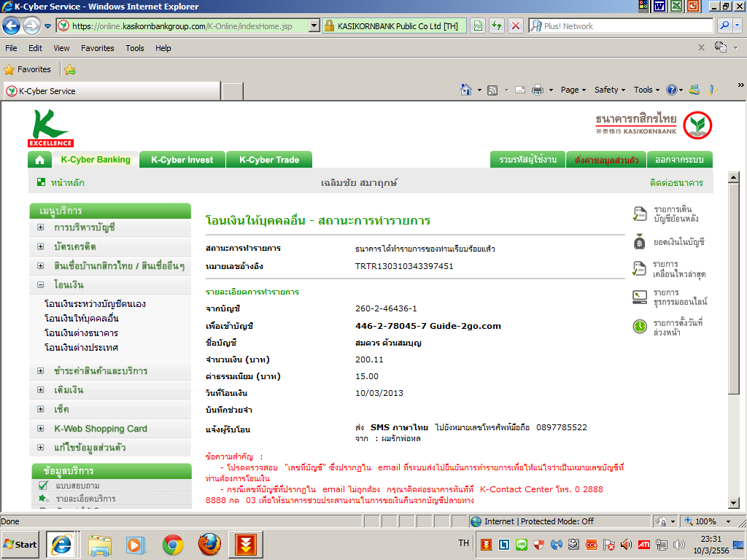Select the K-Cyber Banking tab
Screen dimensions: 747x560
tap(96, 160)
